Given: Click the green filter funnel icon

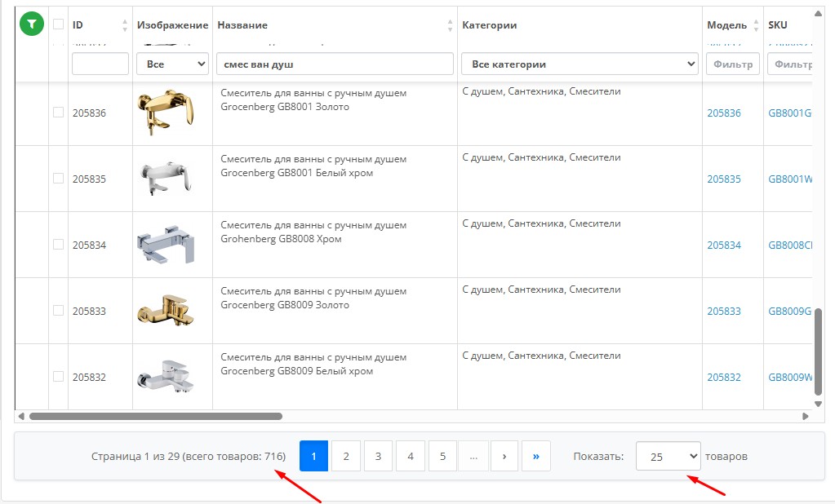Looking at the screenshot, I should point(31,24).
